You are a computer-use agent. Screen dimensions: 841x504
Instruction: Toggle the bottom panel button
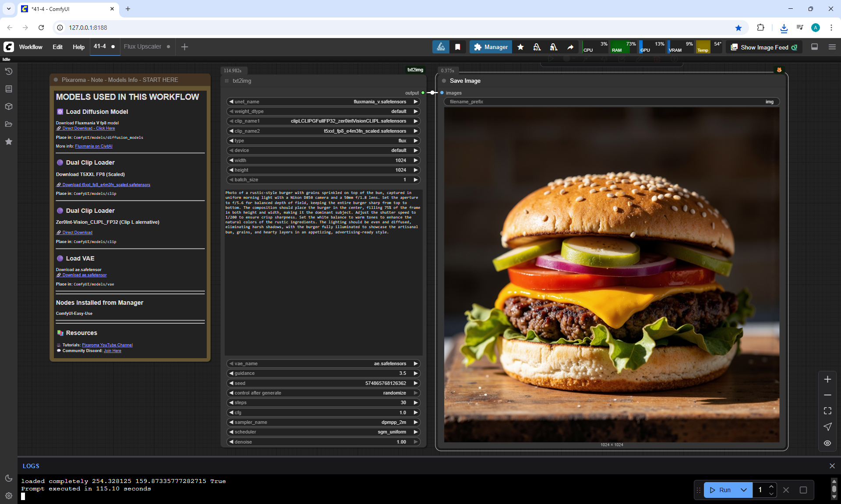point(815,47)
